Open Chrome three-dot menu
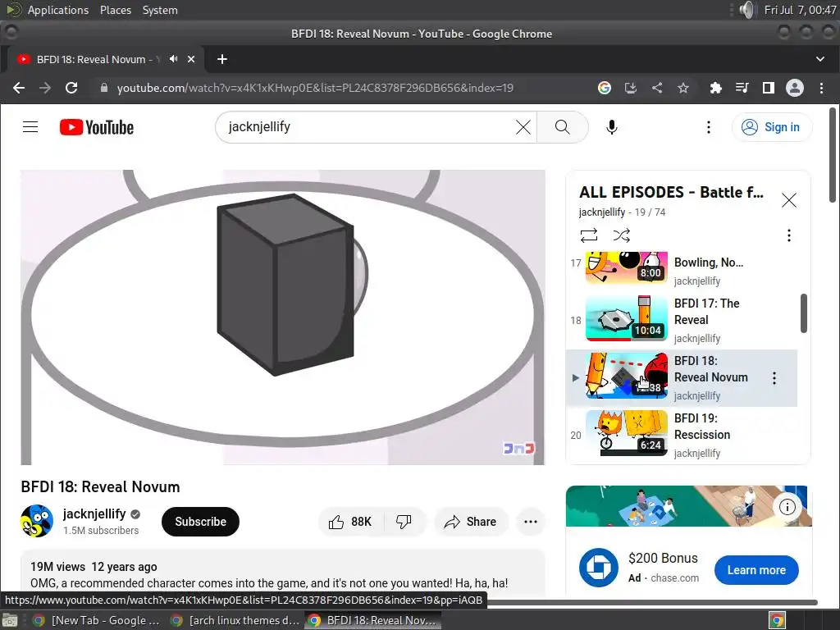The image size is (840, 630). (821, 88)
